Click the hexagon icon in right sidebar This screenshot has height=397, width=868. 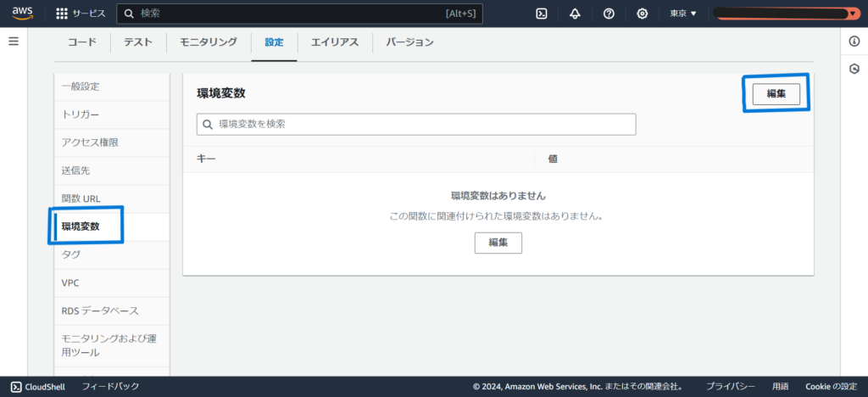(854, 69)
